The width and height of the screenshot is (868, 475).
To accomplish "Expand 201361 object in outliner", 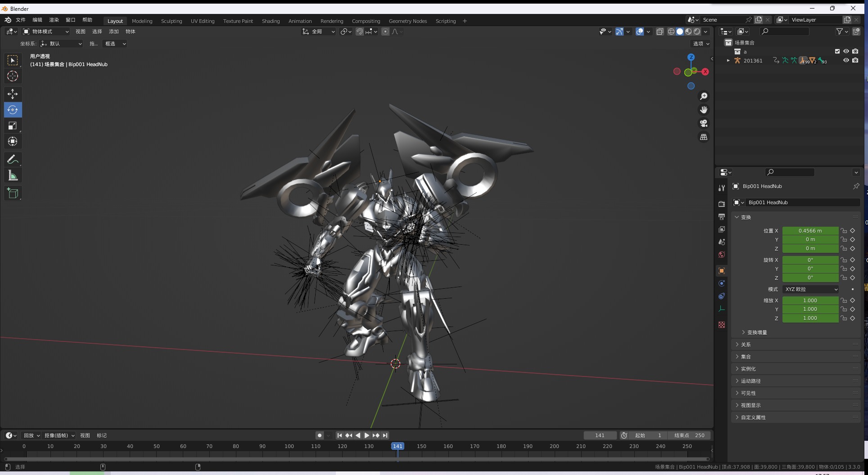I will (728, 61).
